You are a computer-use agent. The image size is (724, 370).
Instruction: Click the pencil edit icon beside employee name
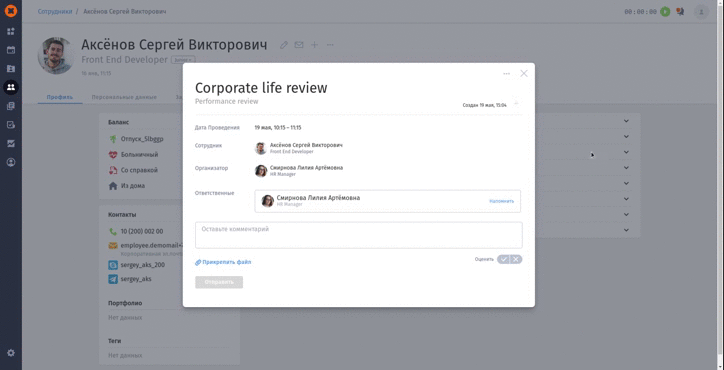click(x=284, y=45)
